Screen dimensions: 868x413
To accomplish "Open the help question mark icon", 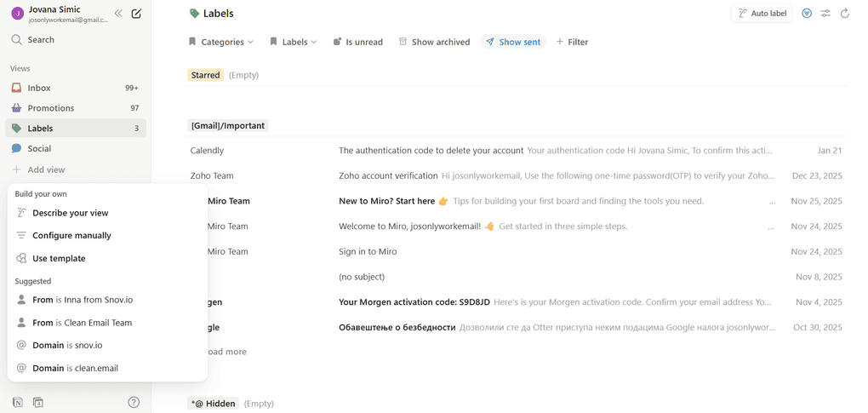I will click(x=134, y=402).
